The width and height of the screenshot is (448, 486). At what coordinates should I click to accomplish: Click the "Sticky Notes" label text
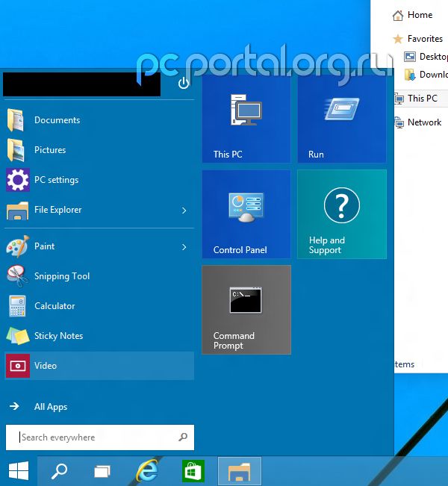(58, 336)
